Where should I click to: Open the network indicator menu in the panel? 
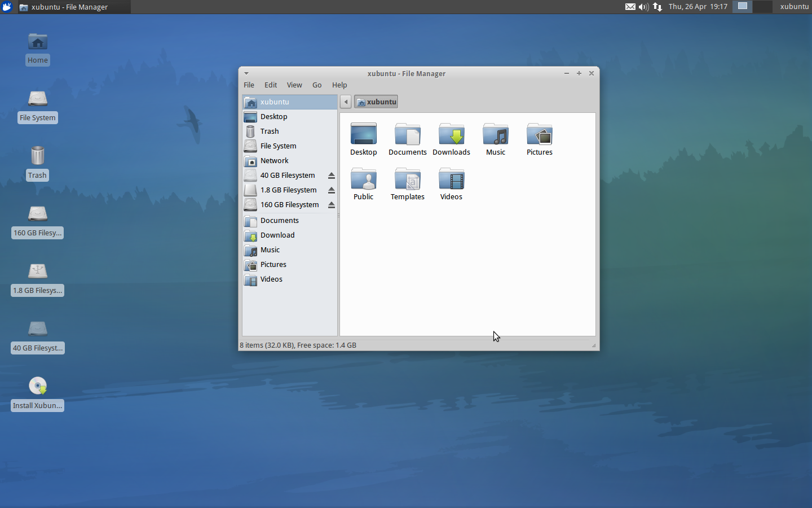[657, 7]
